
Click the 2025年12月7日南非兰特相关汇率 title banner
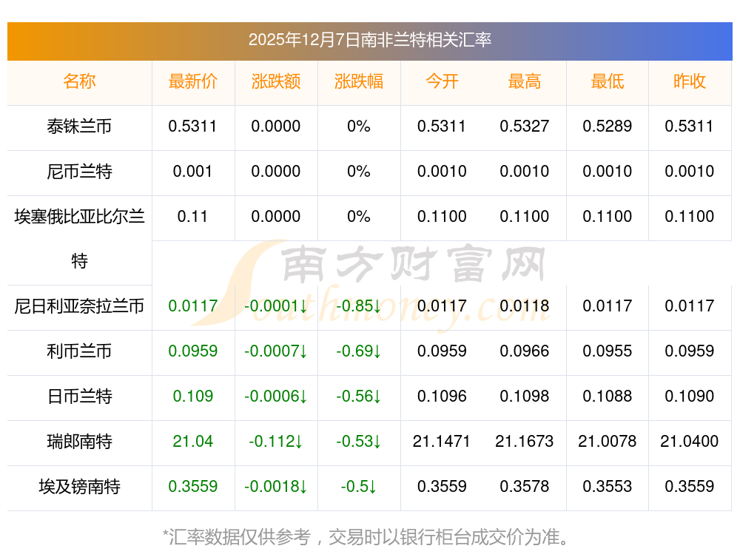tap(369, 40)
